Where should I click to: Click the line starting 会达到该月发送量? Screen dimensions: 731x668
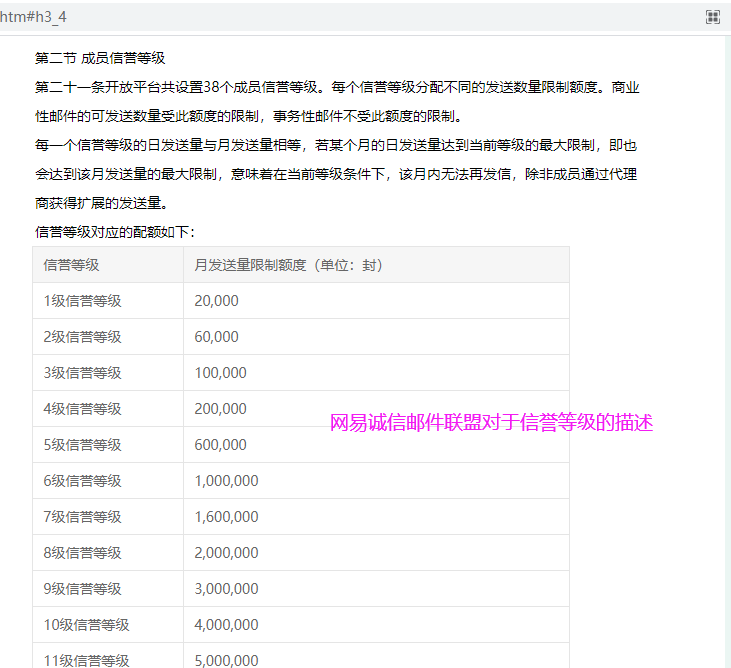pos(336,174)
